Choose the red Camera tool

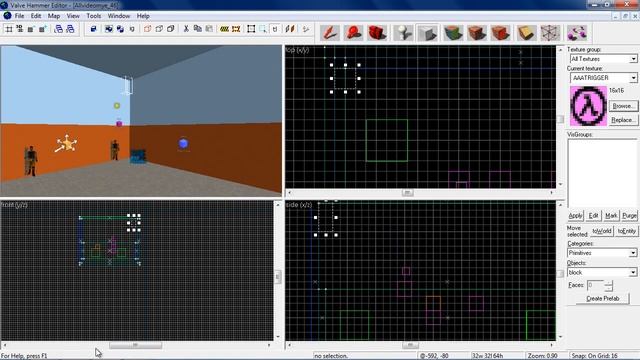pos(377,33)
